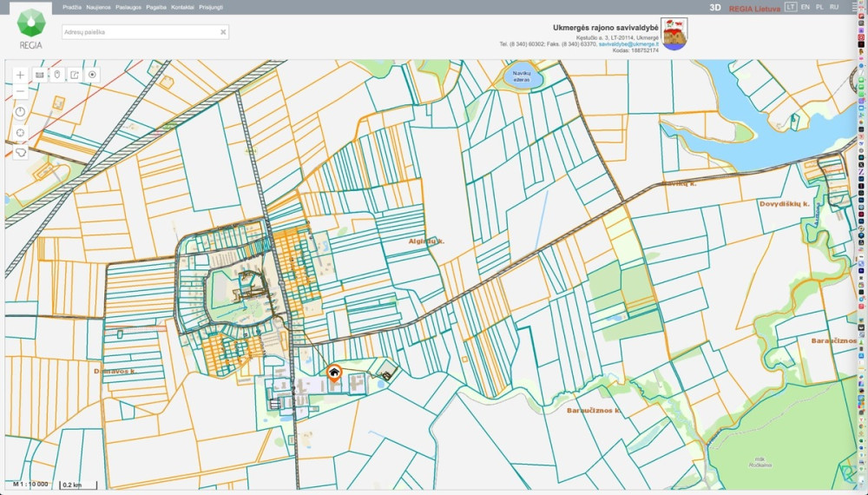Switch language to EN

tap(806, 7)
